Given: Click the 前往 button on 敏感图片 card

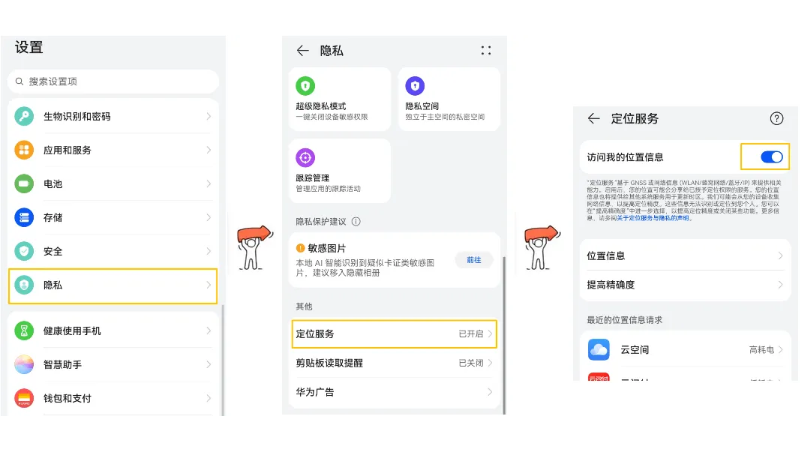Looking at the screenshot, I should [474, 260].
